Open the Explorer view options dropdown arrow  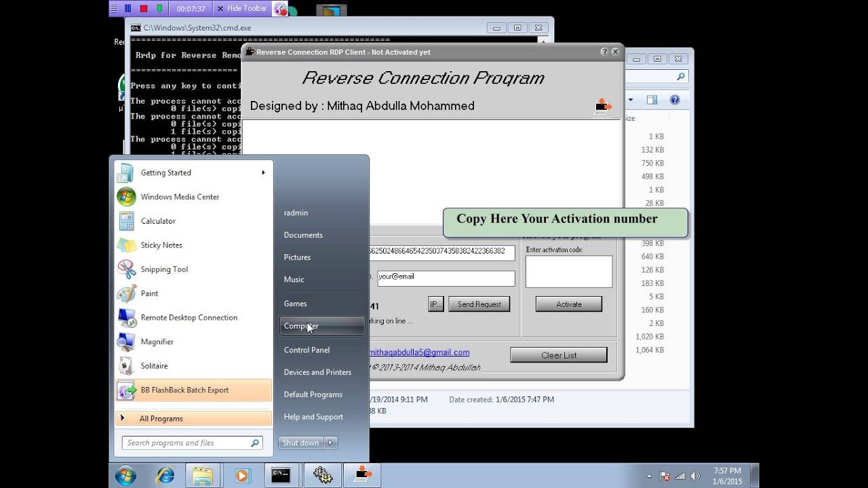point(631,100)
